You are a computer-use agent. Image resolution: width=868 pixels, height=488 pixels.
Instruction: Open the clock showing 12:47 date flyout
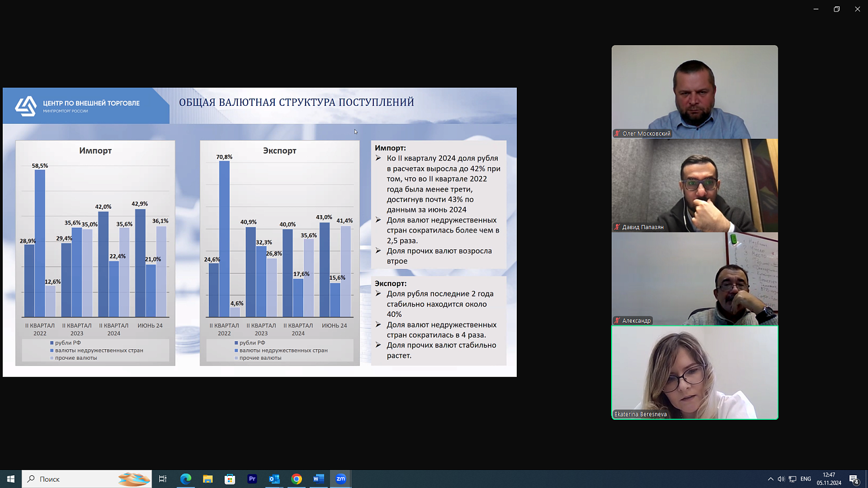click(x=829, y=479)
